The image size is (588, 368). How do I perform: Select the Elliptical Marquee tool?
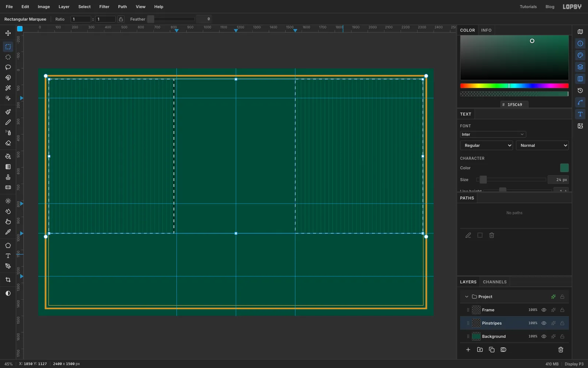tap(8, 57)
